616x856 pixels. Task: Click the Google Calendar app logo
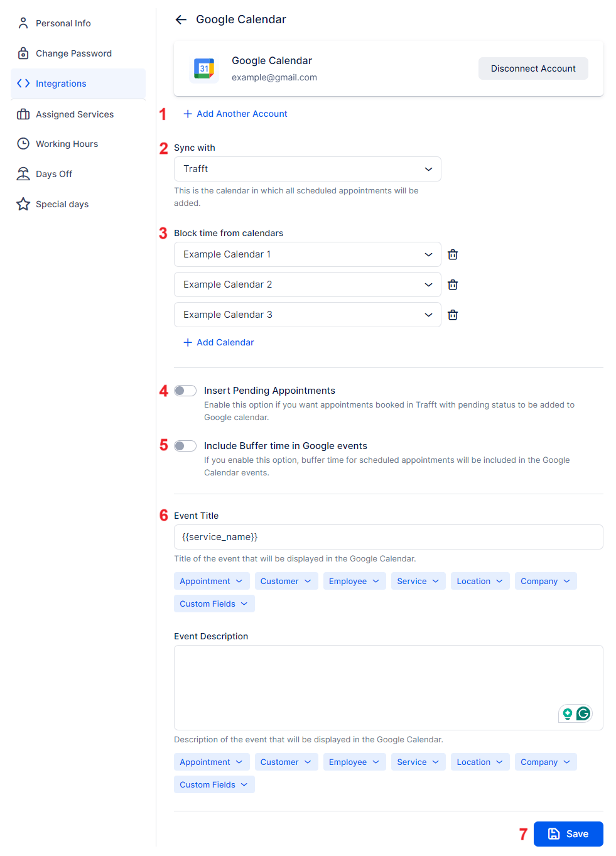pos(204,69)
